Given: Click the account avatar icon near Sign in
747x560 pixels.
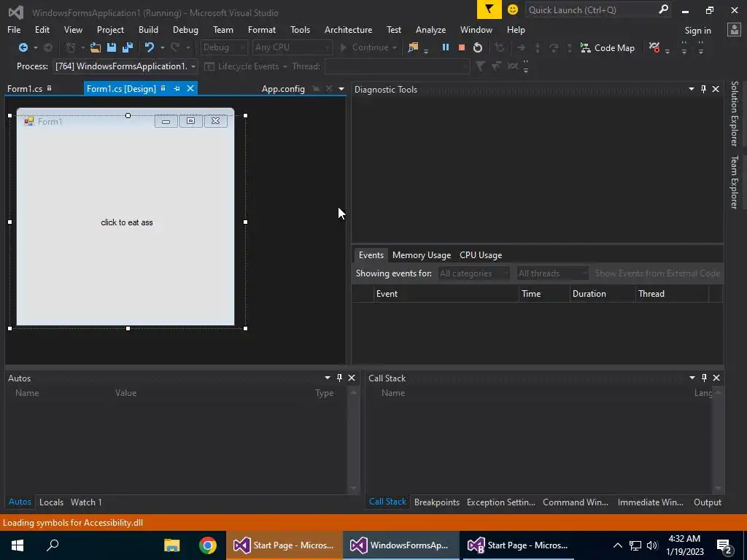Looking at the screenshot, I should 734,29.
